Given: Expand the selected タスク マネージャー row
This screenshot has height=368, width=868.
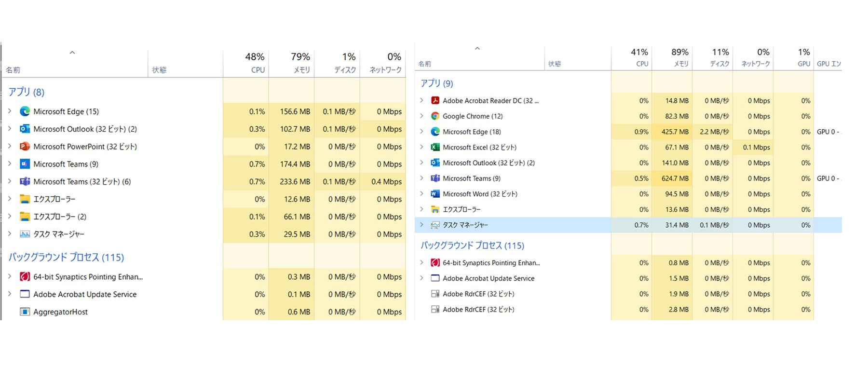Looking at the screenshot, I should [421, 224].
